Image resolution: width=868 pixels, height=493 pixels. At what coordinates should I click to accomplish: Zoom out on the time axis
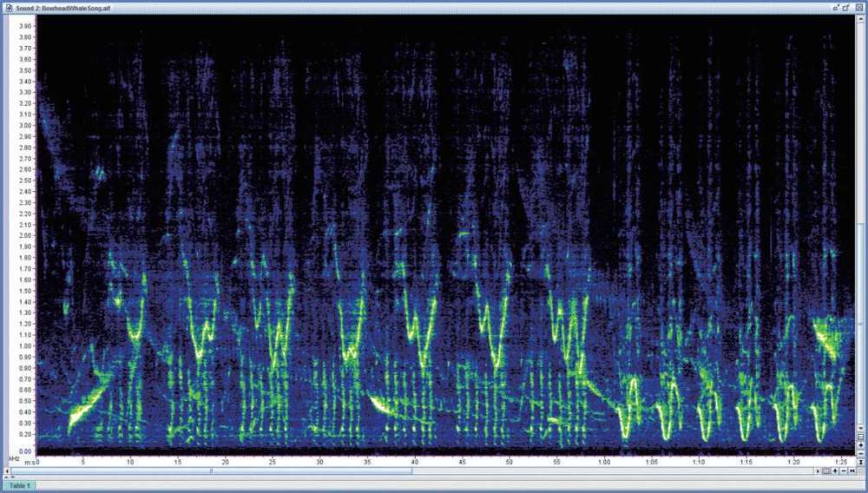click(845, 471)
